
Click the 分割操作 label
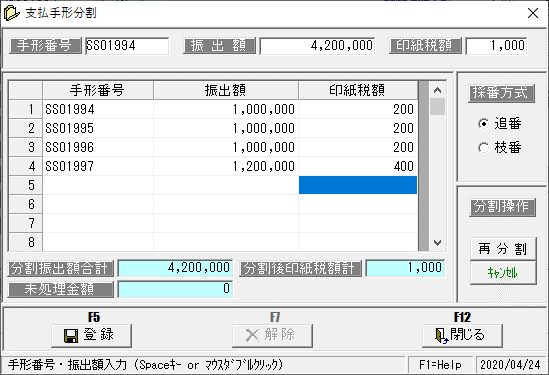[x=502, y=207]
